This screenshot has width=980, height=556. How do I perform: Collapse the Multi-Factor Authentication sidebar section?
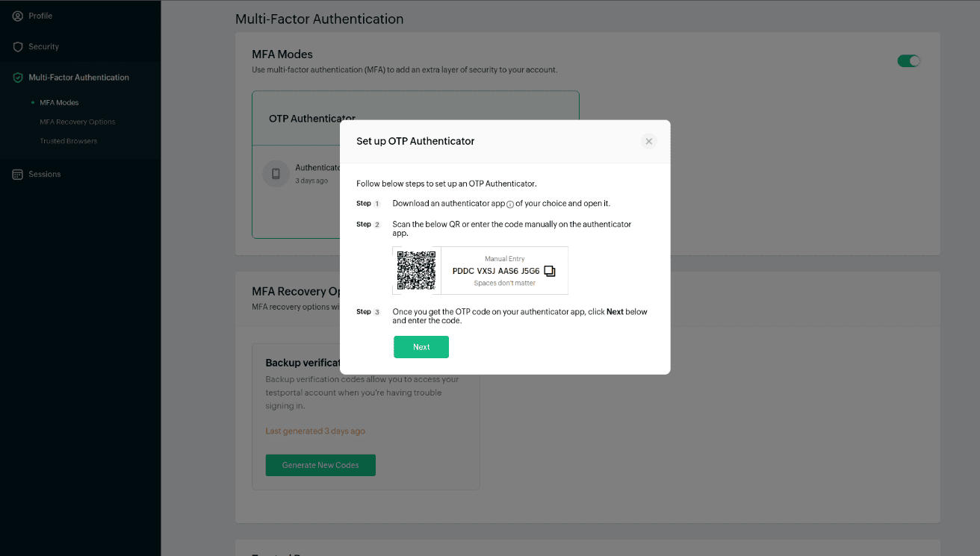click(x=78, y=78)
